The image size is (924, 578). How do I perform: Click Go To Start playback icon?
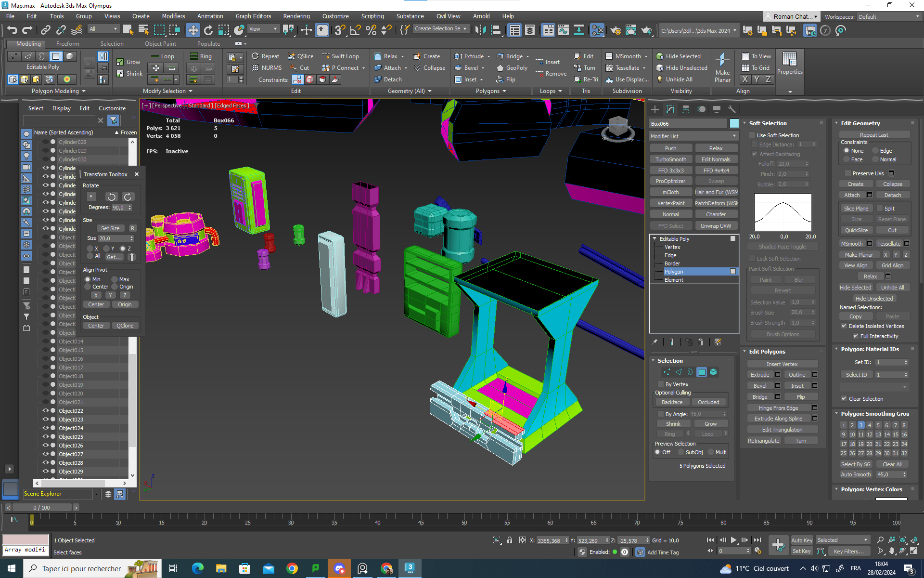tap(710, 540)
